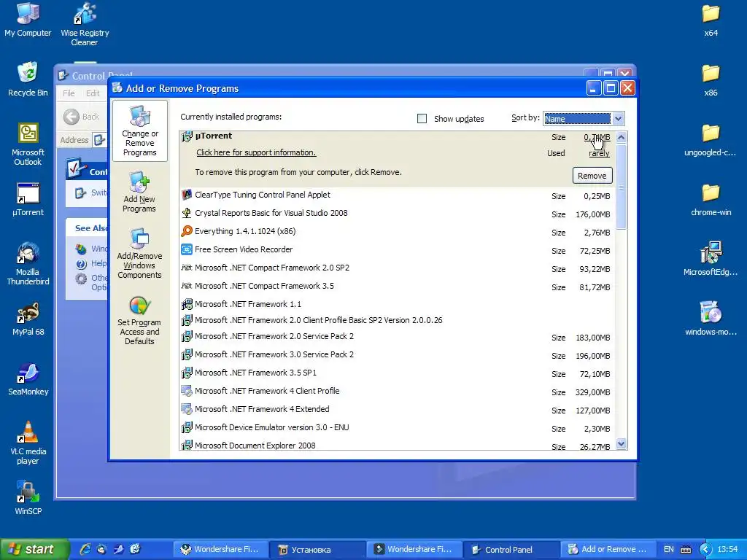Open My Computer desktop icon
747x560 pixels.
[28, 20]
